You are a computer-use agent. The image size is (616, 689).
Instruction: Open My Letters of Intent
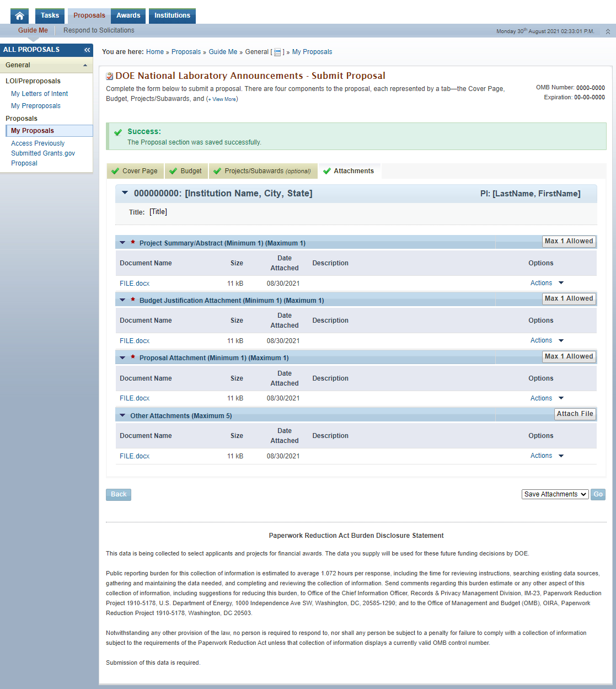coord(40,94)
